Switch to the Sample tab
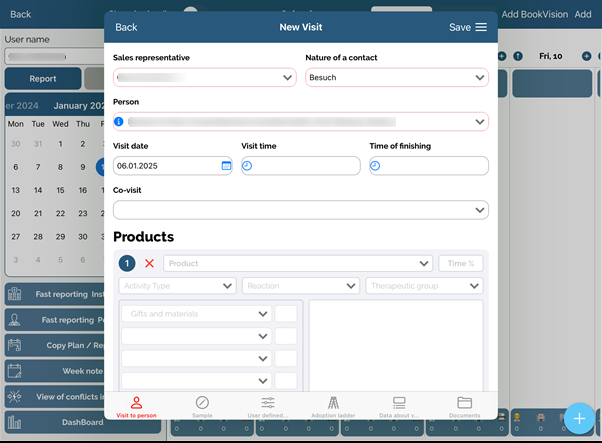The image size is (602, 443). click(202, 406)
